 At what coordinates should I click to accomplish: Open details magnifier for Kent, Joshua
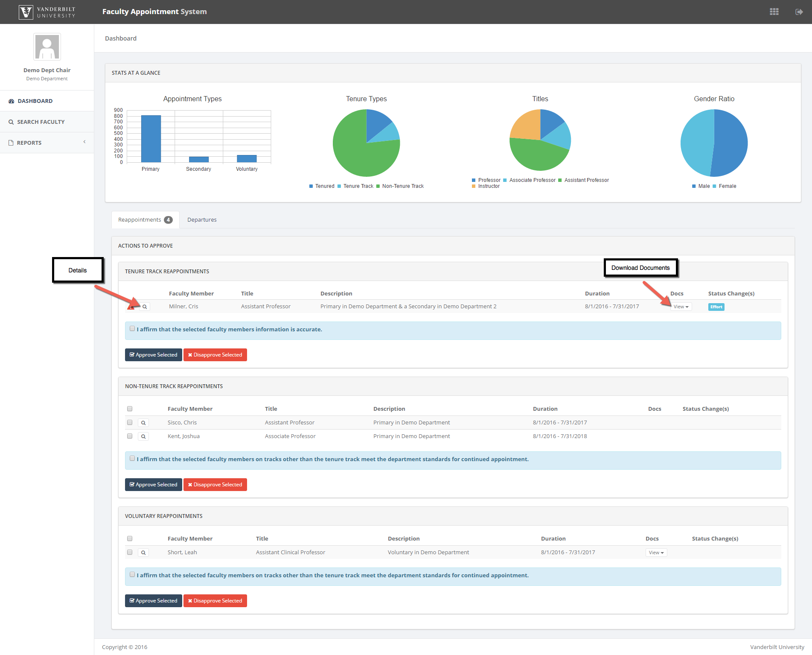pyautogui.click(x=143, y=436)
